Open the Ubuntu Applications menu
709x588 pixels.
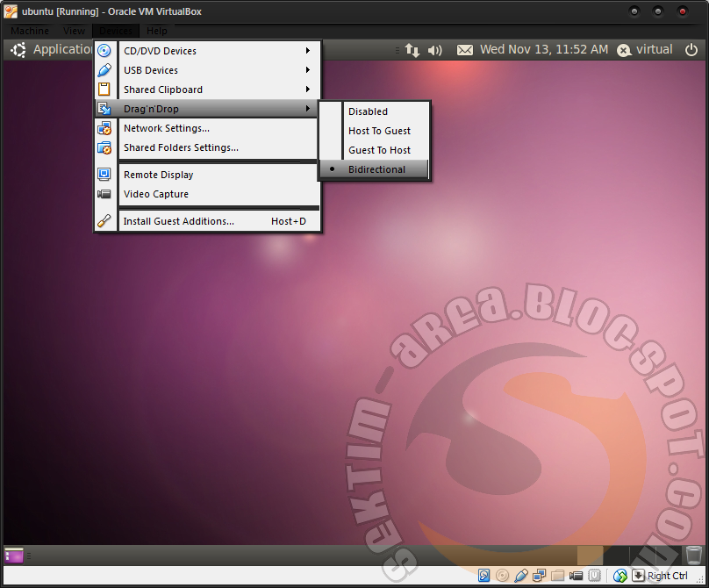pos(63,49)
